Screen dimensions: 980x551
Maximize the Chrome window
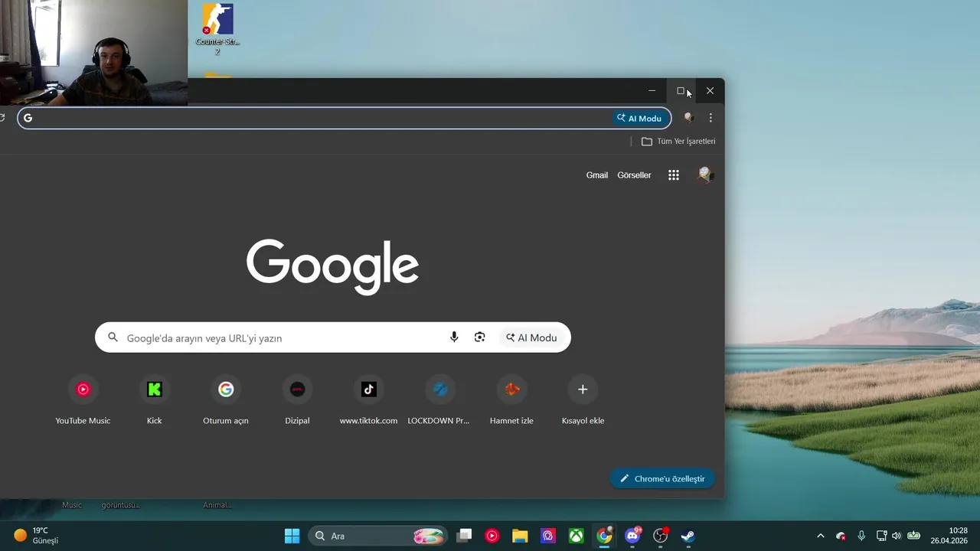point(681,91)
